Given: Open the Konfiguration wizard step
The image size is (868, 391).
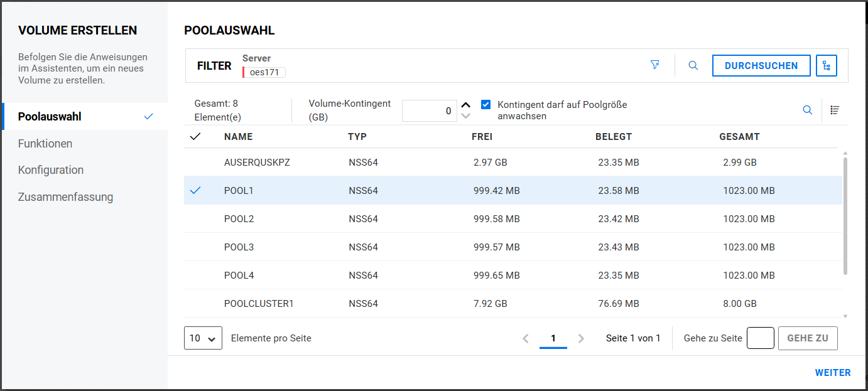Looking at the screenshot, I should 51,170.
